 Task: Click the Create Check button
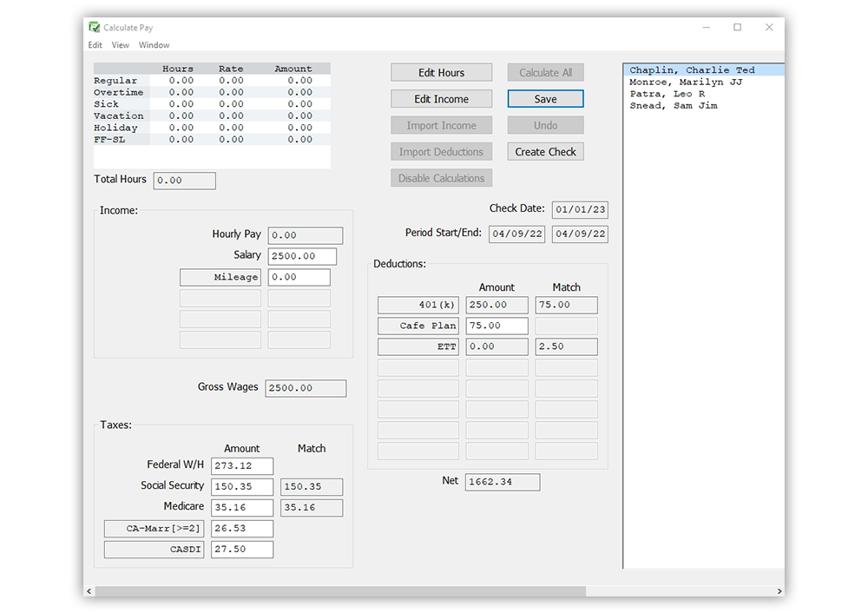545,151
